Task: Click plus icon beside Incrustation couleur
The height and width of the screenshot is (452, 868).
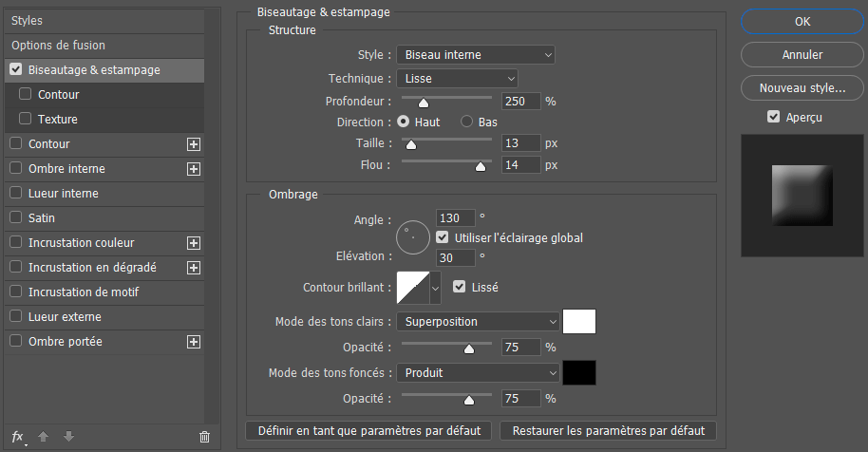Action: pos(194,243)
